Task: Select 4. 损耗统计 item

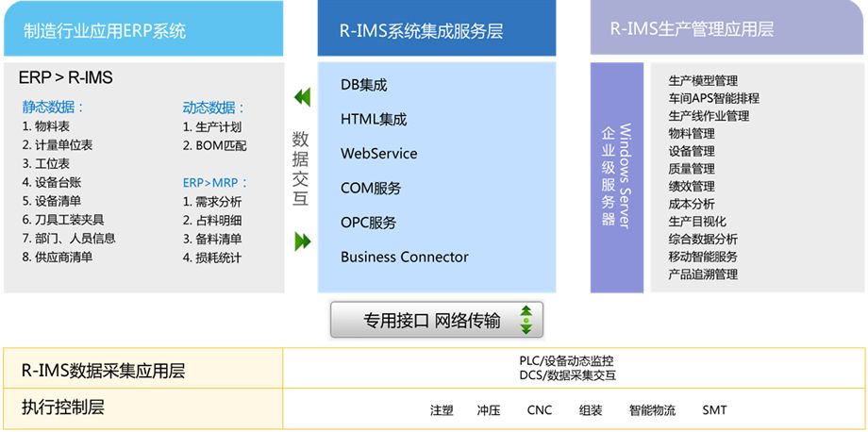Action: (212, 258)
